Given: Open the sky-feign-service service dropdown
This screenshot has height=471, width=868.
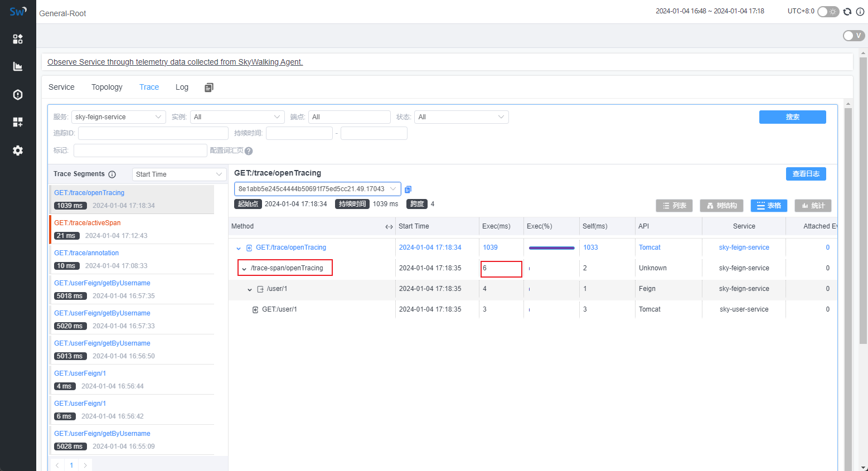Looking at the screenshot, I should (118, 117).
